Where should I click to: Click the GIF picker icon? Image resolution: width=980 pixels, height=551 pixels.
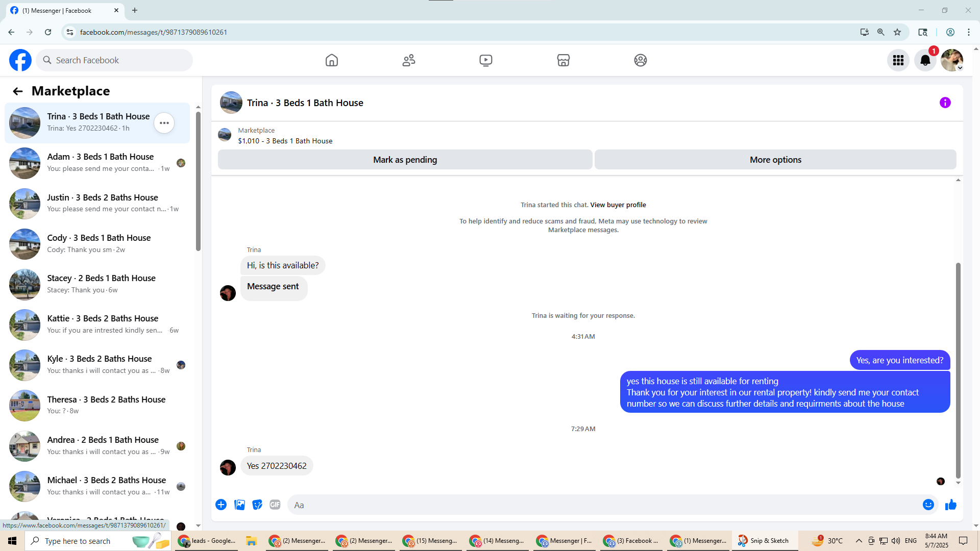275,505
